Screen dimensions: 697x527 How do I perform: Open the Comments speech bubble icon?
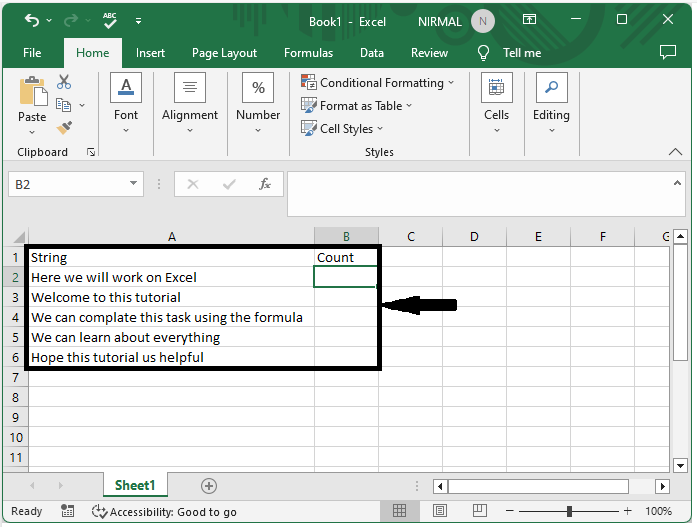668,52
